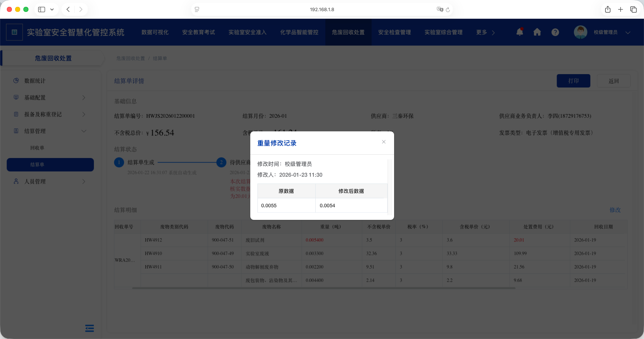Go forward with Safari's forward arrow
The width and height of the screenshot is (644, 339).
pyautogui.click(x=81, y=9)
